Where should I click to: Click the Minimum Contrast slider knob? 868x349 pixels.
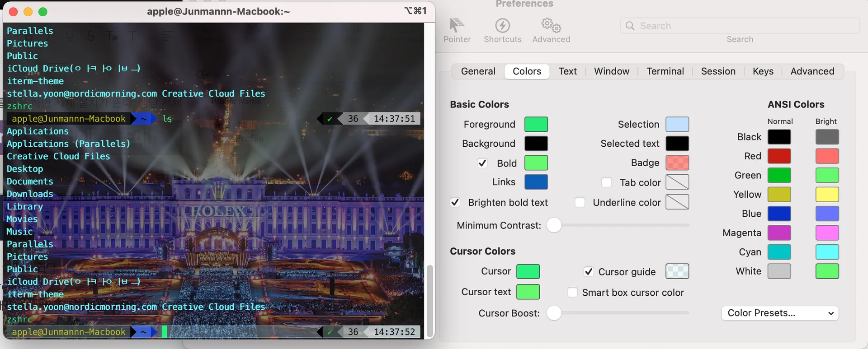(x=554, y=225)
